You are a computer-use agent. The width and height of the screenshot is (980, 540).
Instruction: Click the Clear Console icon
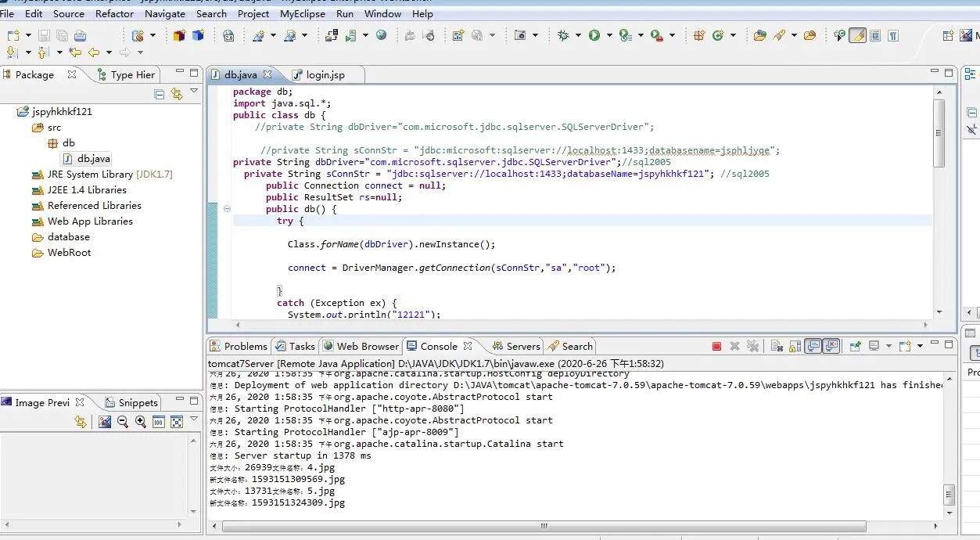(776, 346)
